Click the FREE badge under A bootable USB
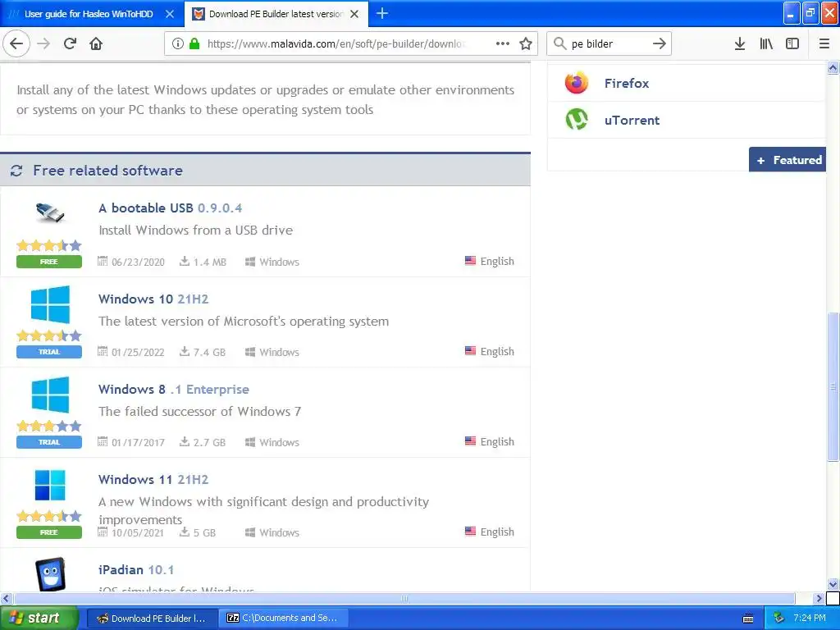Viewport: 840px width, 630px height. click(48, 262)
